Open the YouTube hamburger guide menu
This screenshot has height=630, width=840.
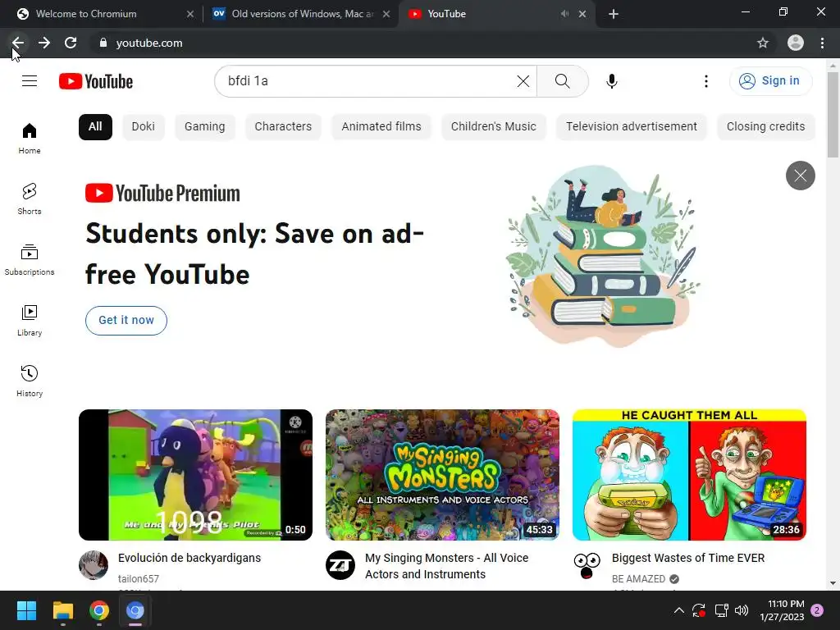point(30,81)
